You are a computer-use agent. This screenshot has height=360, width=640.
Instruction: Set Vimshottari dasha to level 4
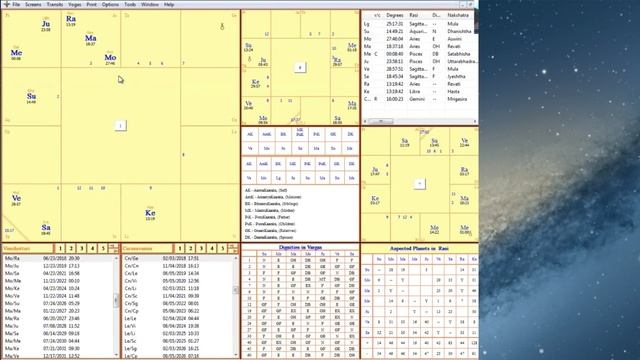(x=92, y=248)
